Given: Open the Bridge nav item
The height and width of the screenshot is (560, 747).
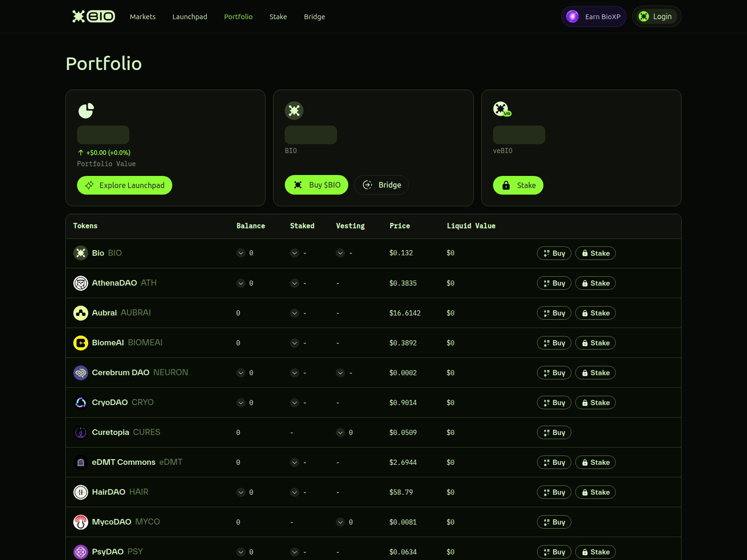Looking at the screenshot, I should coord(315,17).
